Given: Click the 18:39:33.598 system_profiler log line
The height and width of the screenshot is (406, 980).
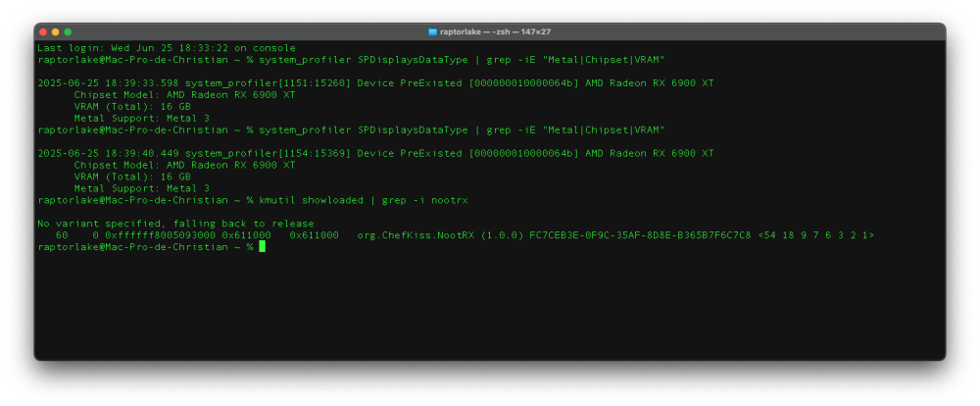Looking at the screenshot, I should point(375,83).
